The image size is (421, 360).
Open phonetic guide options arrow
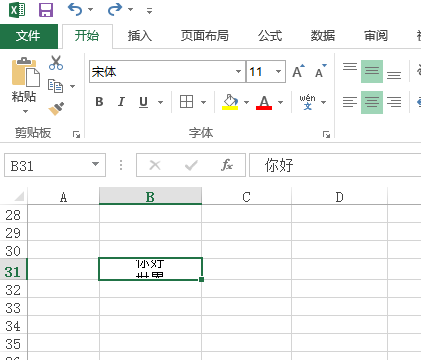(323, 102)
